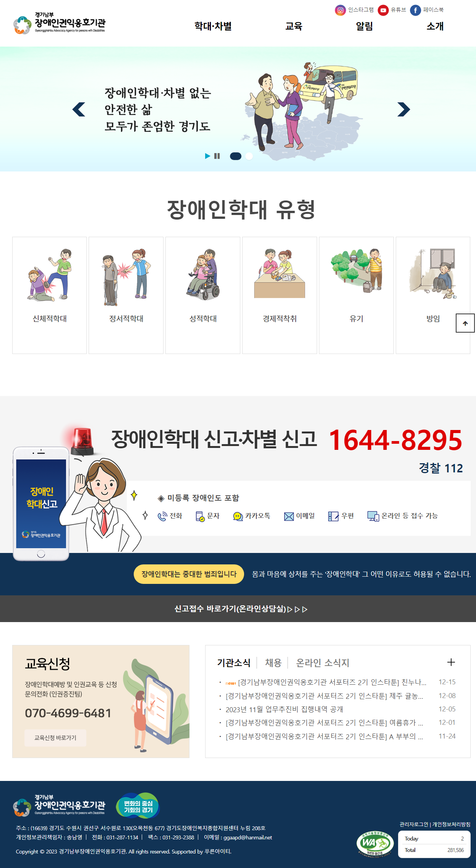Open the YouTube icon link
The width and height of the screenshot is (476, 868).
[x=383, y=10]
